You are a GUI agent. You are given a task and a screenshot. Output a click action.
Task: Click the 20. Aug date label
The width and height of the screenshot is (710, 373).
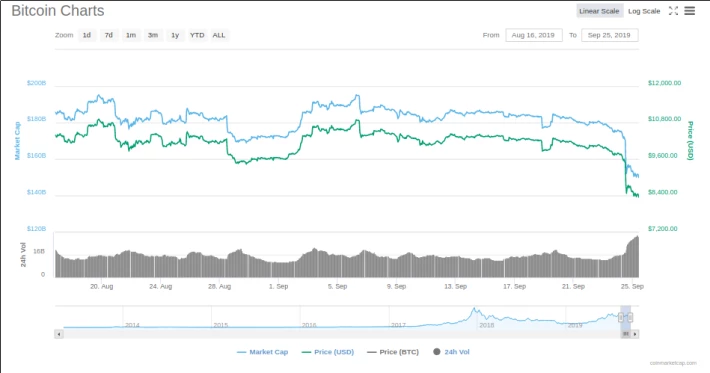pos(102,286)
